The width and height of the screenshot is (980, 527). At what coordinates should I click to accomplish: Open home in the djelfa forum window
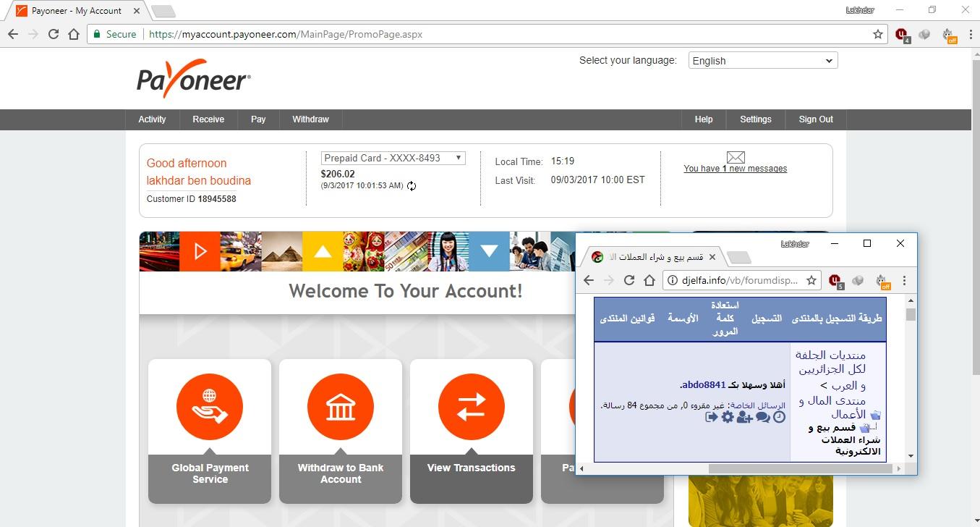coord(649,280)
